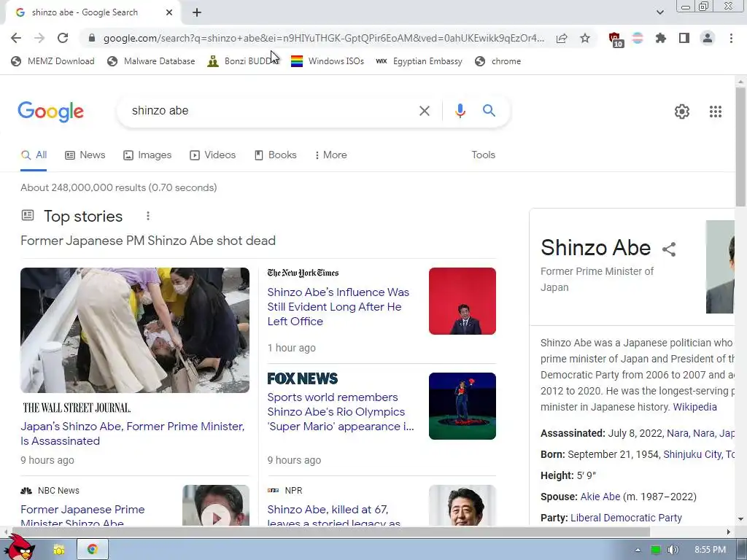Open the Malware Database bookmark
Screen dimensions: 747x560
pyautogui.click(x=152, y=61)
